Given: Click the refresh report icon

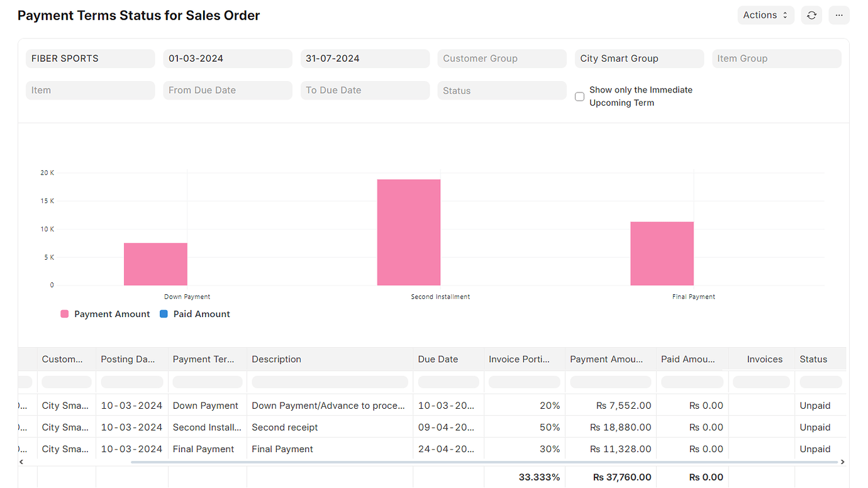Looking at the screenshot, I should click(x=811, y=15).
